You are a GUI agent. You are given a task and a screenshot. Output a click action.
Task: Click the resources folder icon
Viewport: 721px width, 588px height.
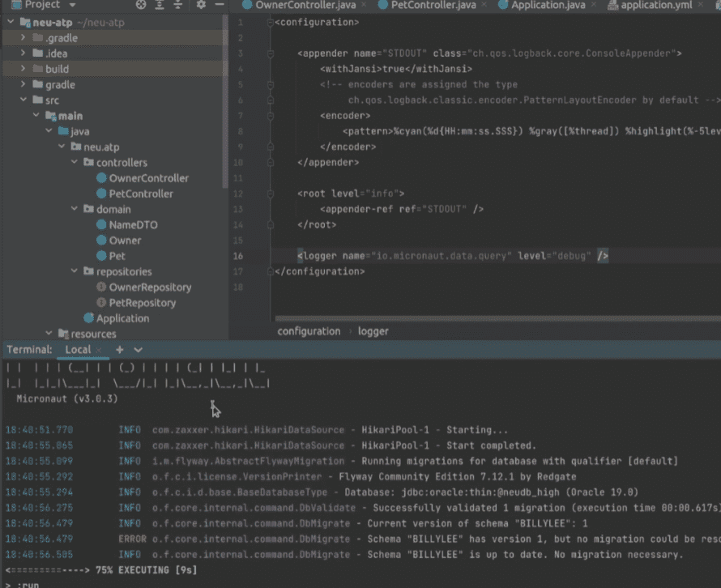(x=63, y=334)
